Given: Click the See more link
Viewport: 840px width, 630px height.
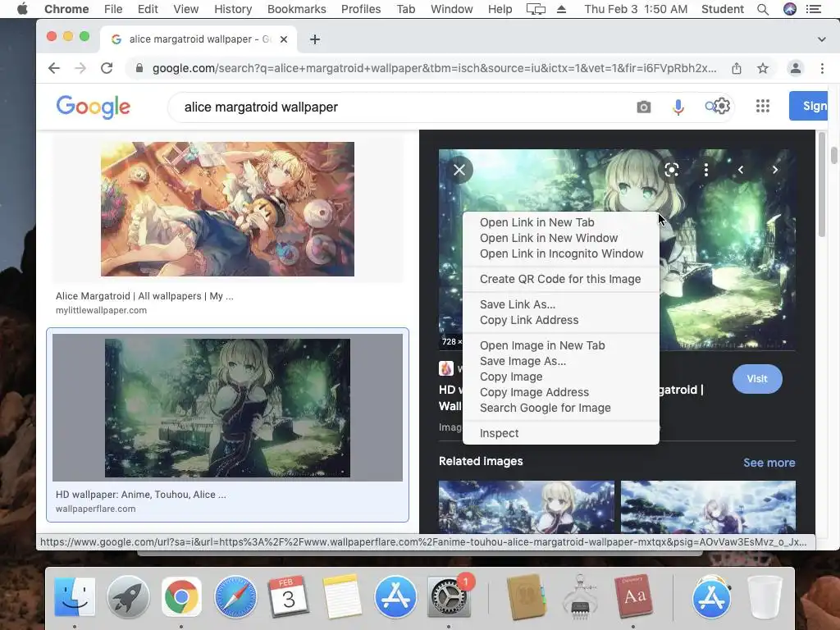Looking at the screenshot, I should tap(769, 463).
